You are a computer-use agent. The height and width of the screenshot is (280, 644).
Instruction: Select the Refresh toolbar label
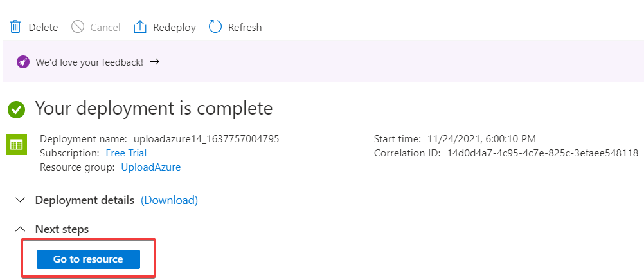pyautogui.click(x=245, y=27)
